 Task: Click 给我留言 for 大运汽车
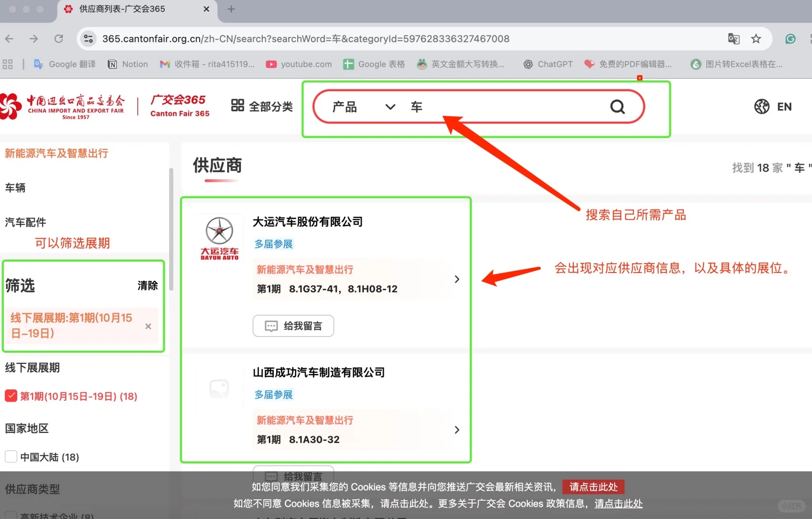click(x=293, y=326)
